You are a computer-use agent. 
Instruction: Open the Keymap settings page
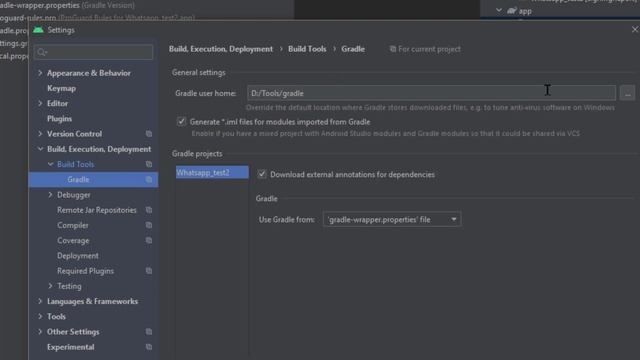point(61,88)
